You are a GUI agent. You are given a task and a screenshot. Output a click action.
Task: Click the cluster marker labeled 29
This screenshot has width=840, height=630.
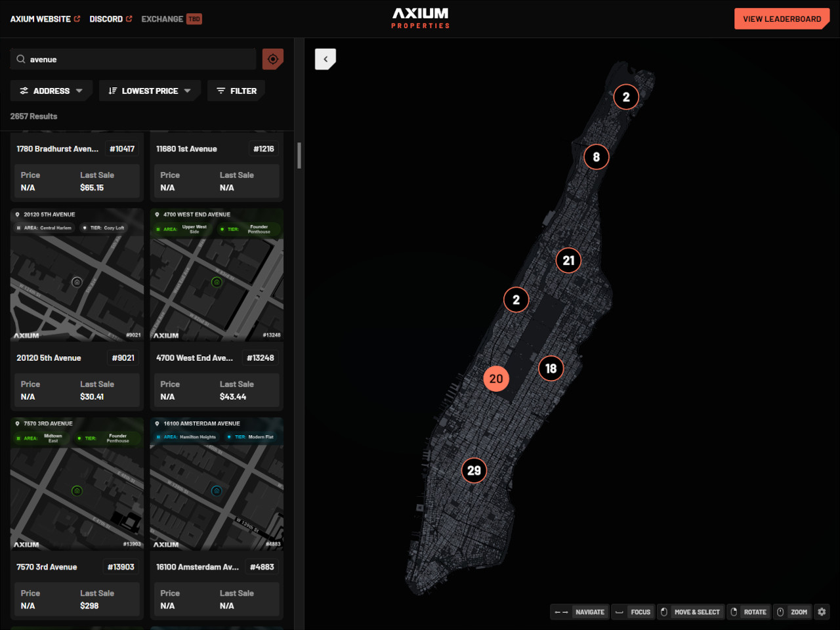click(474, 471)
